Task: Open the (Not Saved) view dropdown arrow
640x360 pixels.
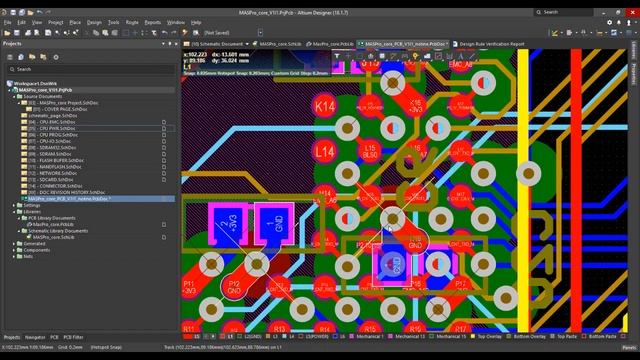Action: (x=260, y=33)
